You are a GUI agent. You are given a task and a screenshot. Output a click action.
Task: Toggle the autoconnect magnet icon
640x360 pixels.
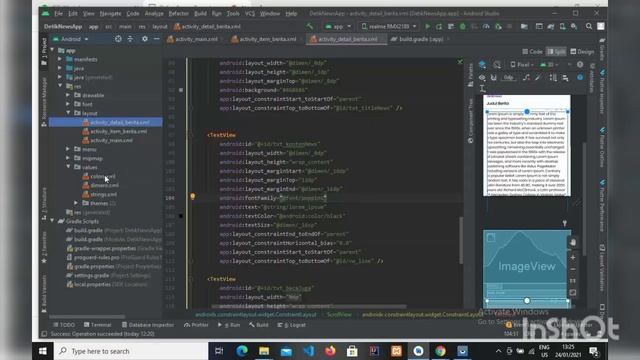[493, 78]
